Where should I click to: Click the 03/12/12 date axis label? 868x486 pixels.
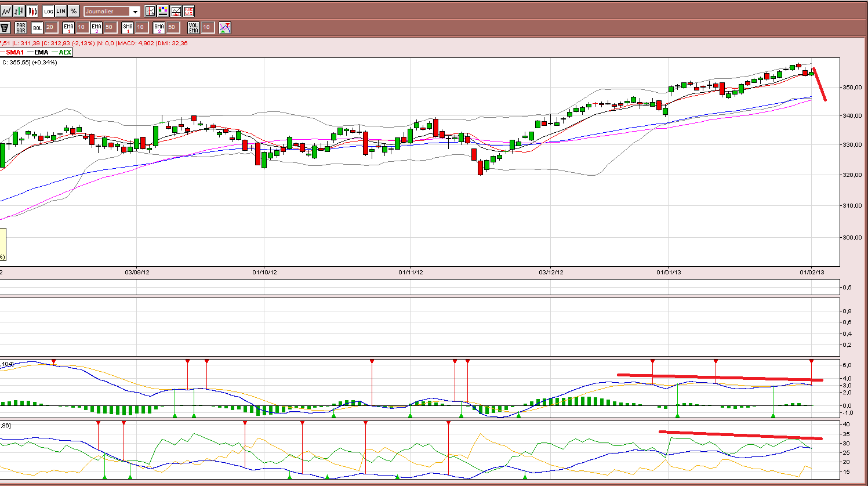tap(551, 272)
